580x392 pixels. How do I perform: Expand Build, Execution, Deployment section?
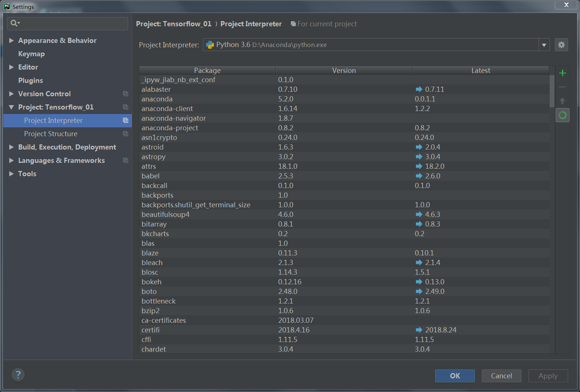pos(11,147)
